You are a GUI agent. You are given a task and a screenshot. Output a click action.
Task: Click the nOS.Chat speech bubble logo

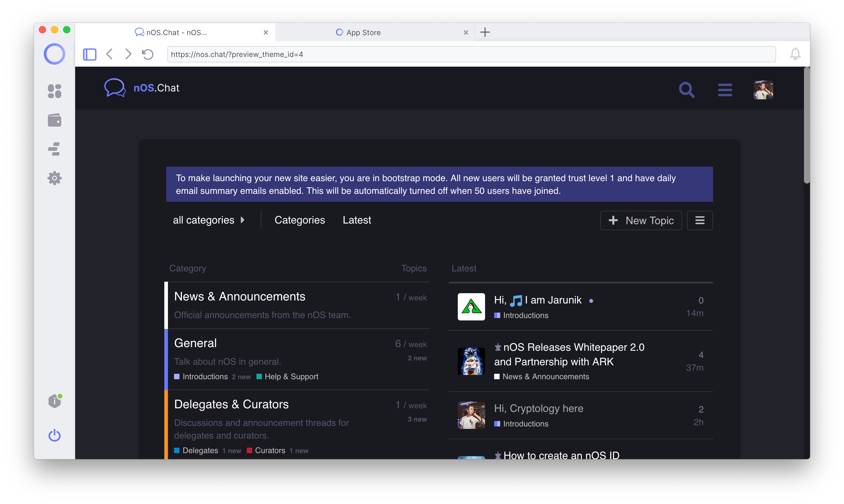pos(115,88)
